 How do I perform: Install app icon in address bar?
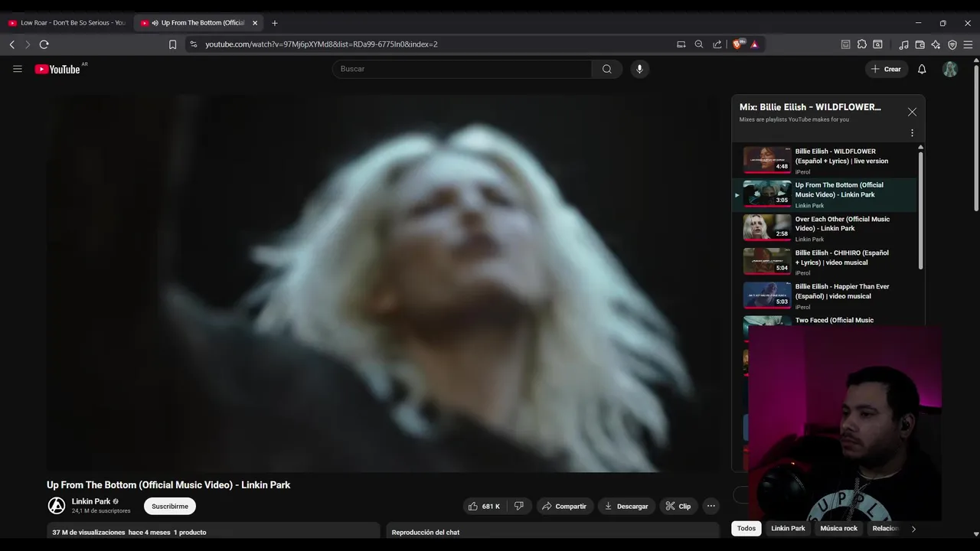tap(681, 44)
